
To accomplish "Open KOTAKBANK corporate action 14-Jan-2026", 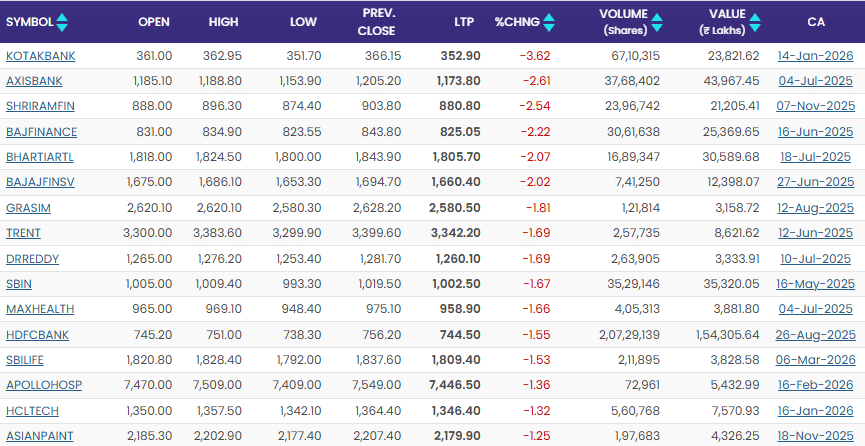I will pos(815,56).
